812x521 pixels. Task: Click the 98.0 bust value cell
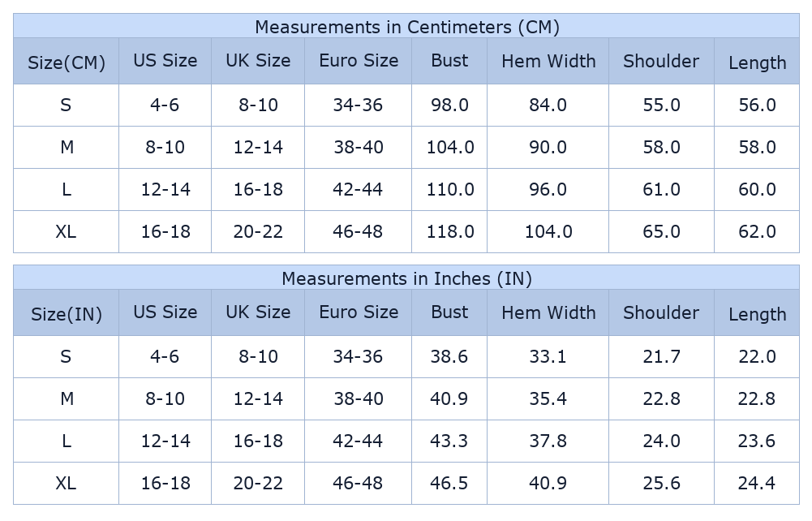(x=449, y=105)
